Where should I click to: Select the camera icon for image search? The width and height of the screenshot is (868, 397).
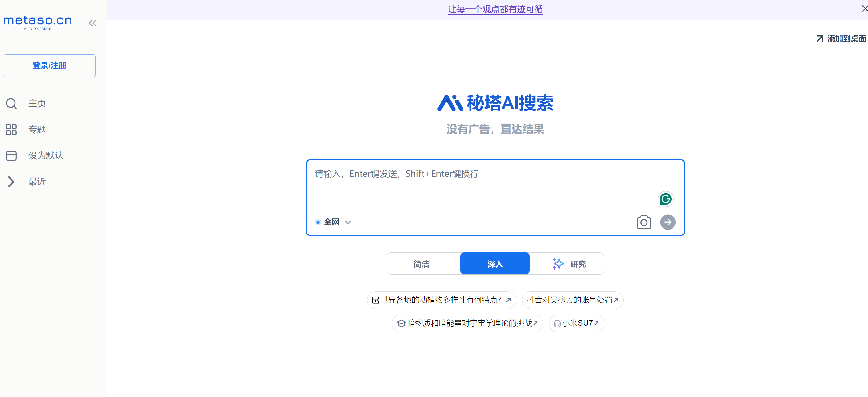644,222
